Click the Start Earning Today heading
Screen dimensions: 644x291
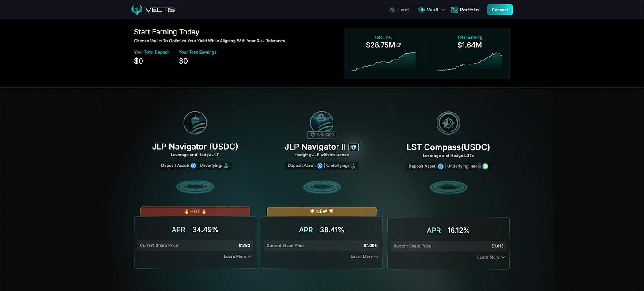pyautogui.click(x=167, y=32)
